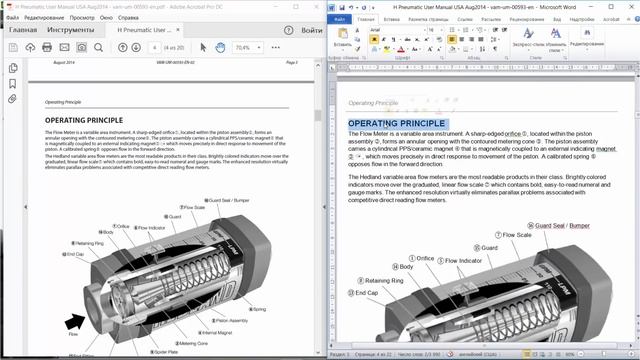Screen dimensions: 640x360
Task: Open Acrobat Редактирование menu
Action: 44,18
